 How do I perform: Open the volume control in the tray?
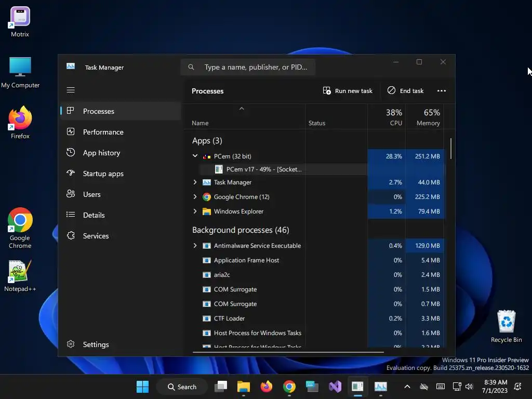click(x=469, y=387)
